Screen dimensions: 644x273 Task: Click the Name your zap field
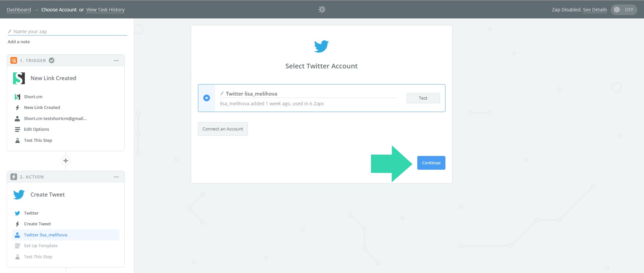point(69,32)
